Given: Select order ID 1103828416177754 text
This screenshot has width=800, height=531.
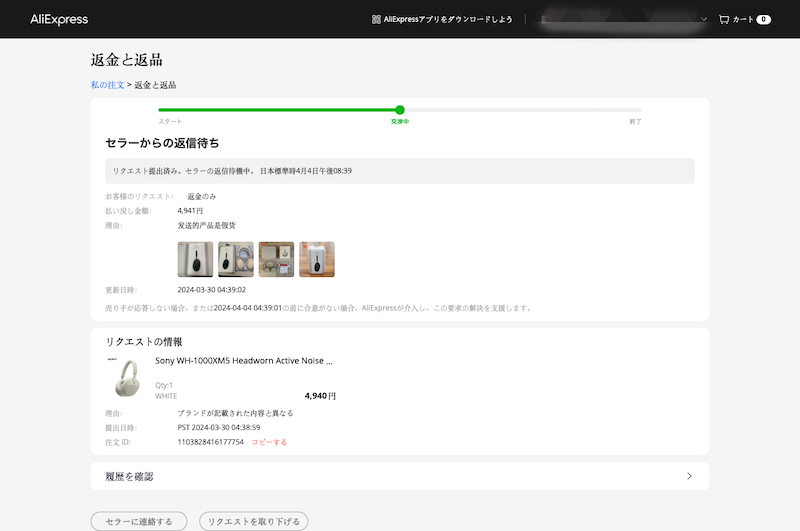Looking at the screenshot, I should coord(211,442).
